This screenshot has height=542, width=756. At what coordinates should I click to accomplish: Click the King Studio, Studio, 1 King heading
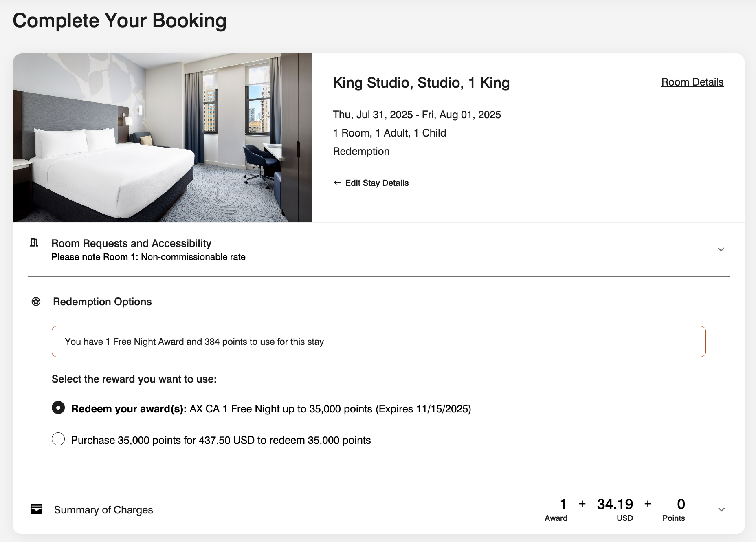[422, 82]
